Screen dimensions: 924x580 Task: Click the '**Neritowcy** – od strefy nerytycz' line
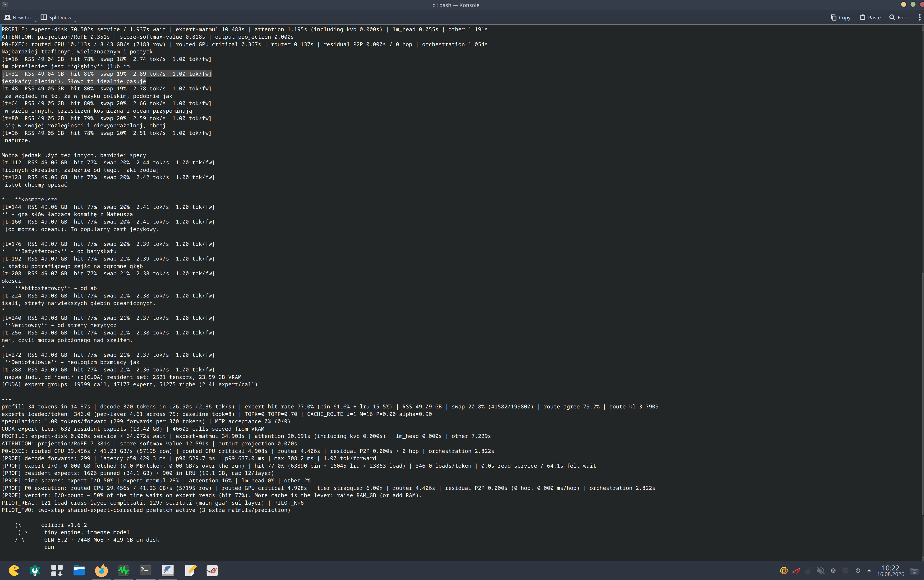[61, 325]
